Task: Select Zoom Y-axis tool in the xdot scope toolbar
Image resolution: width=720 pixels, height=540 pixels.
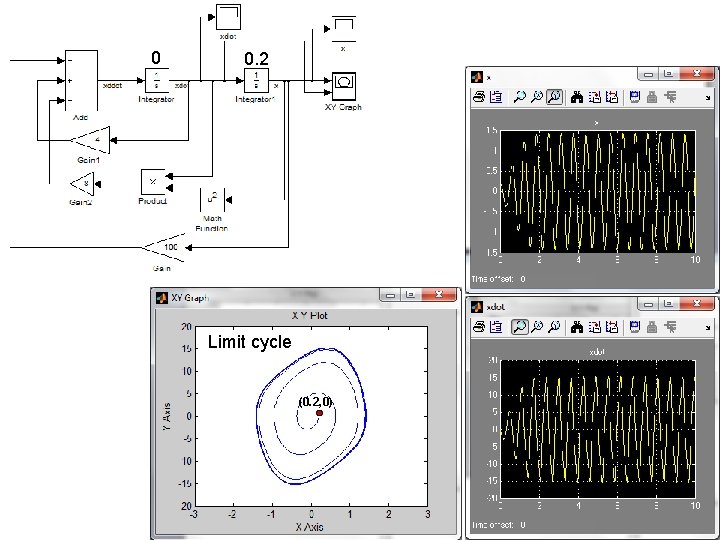Action: [x=554, y=327]
